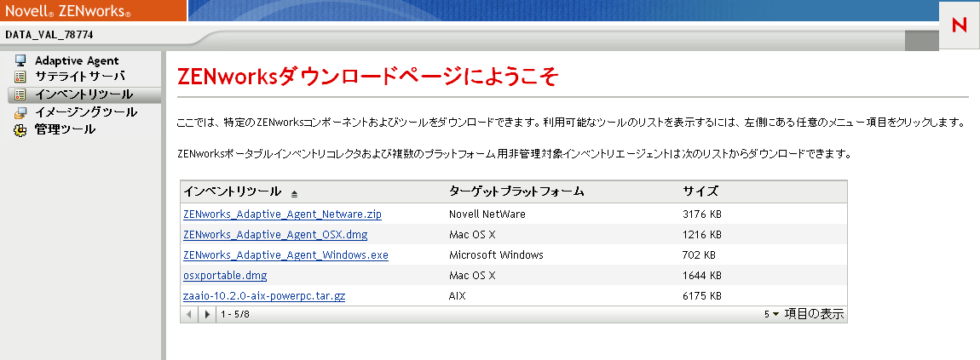
Task: Open the items-per-page 5 dropdown
Action: 772,314
